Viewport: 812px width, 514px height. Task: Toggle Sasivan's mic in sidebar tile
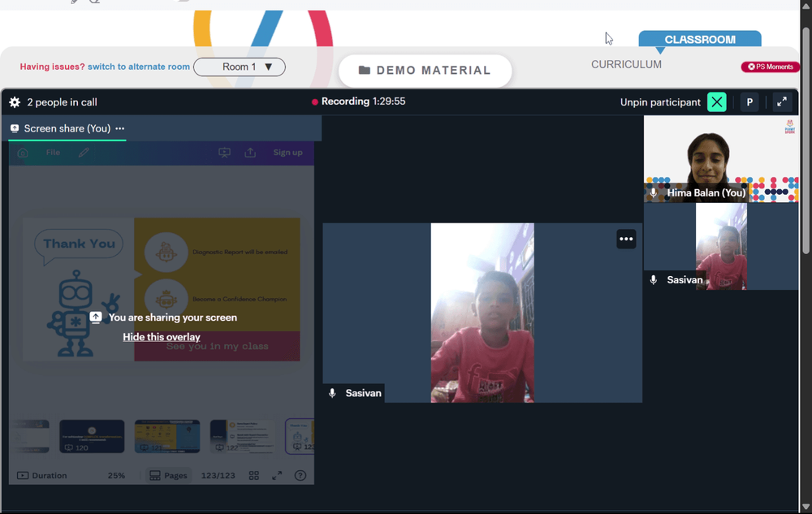[x=654, y=279]
